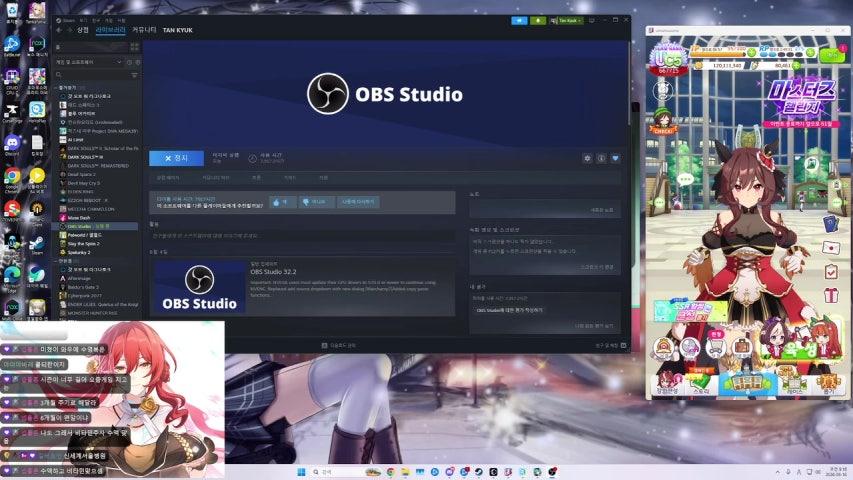Click the OBS Studio 32.2 news title
This screenshot has height=480, width=853.
(273, 272)
